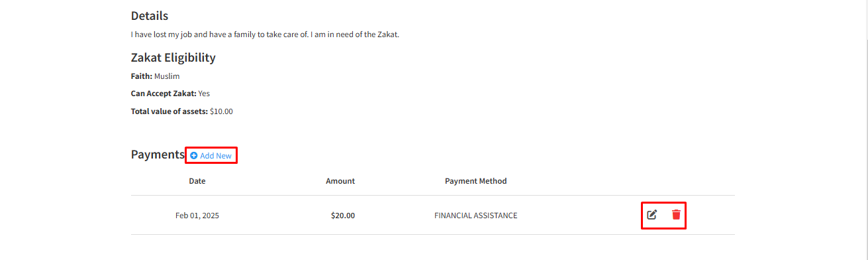Click the $10.00 assets value

pos(221,111)
